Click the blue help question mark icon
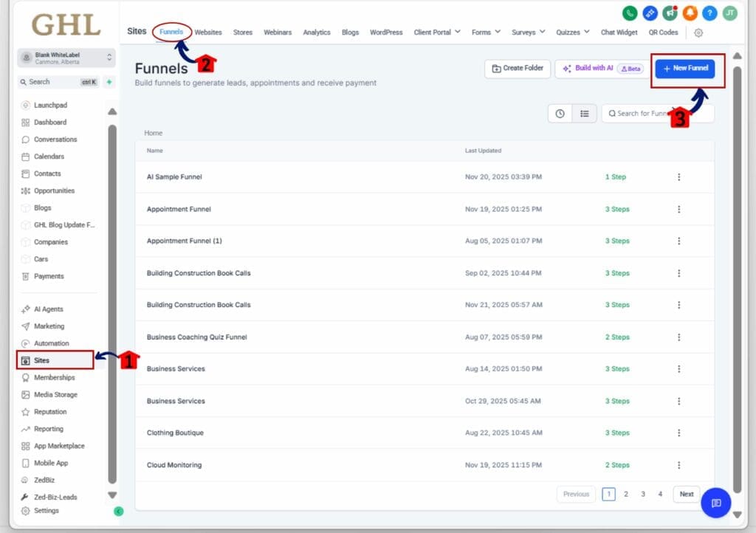 click(x=709, y=13)
